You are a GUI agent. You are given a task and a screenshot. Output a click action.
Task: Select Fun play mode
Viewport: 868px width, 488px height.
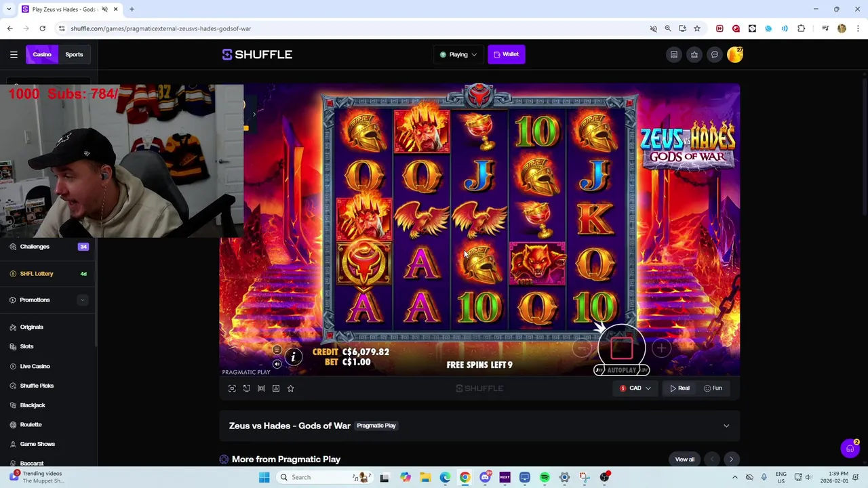(x=713, y=388)
